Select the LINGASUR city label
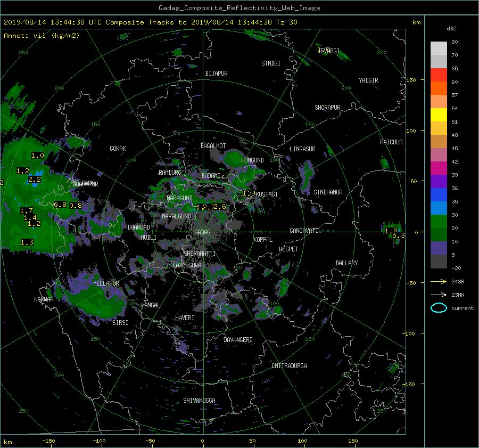Image resolution: width=479 pixels, height=448 pixels. [302, 149]
